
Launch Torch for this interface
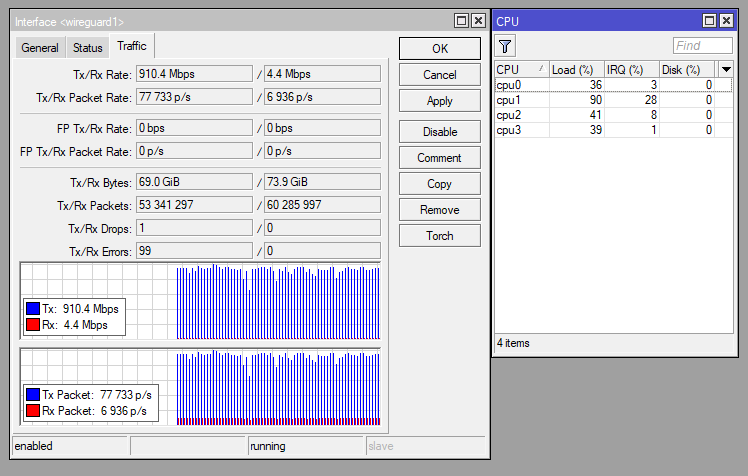(x=439, y=236)
